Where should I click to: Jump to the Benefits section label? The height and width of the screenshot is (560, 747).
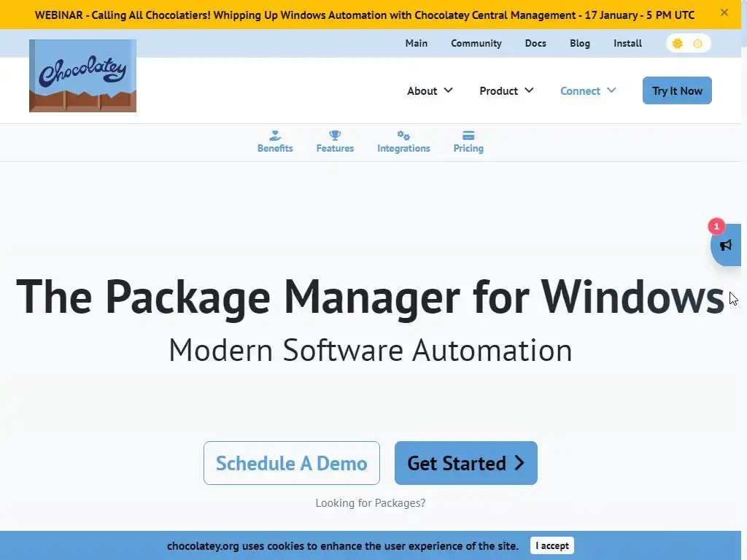[x=275, y=148]
